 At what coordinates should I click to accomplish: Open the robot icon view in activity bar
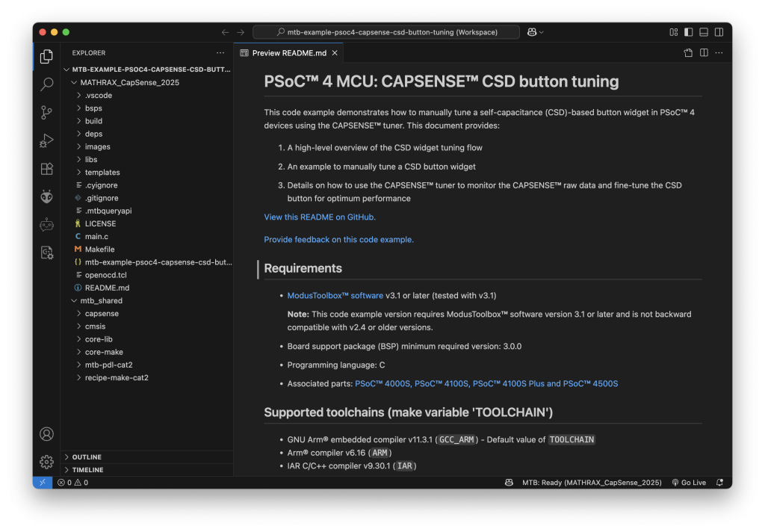click(x=46, y=225)
